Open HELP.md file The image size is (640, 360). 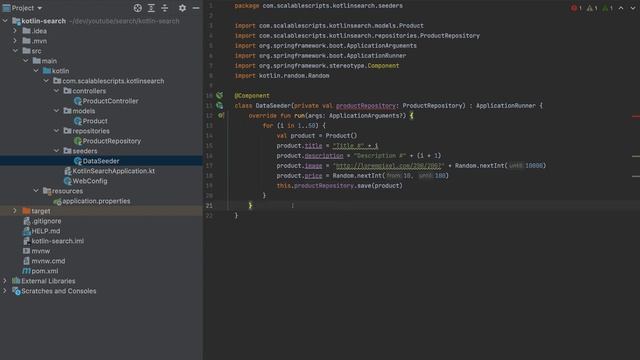point(46,231)
